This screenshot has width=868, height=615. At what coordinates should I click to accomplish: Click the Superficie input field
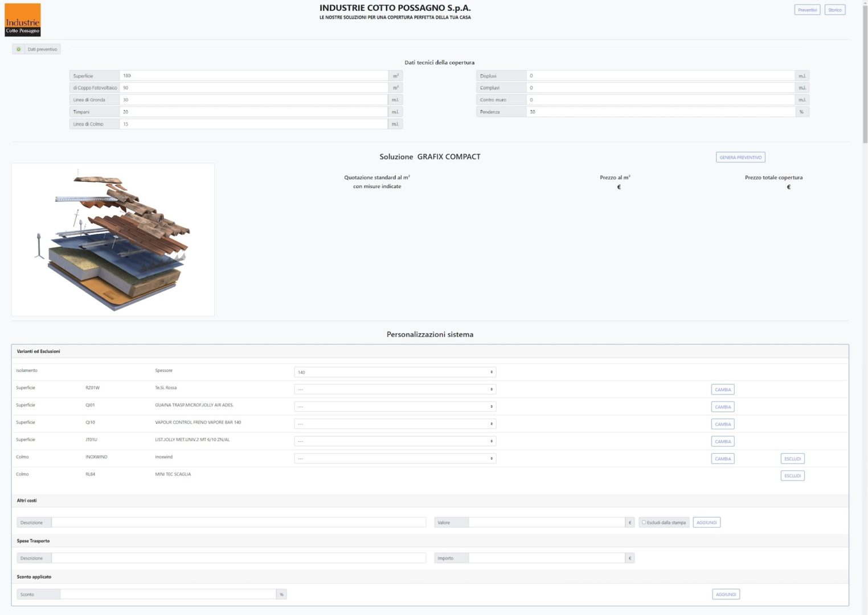(253, 76)
